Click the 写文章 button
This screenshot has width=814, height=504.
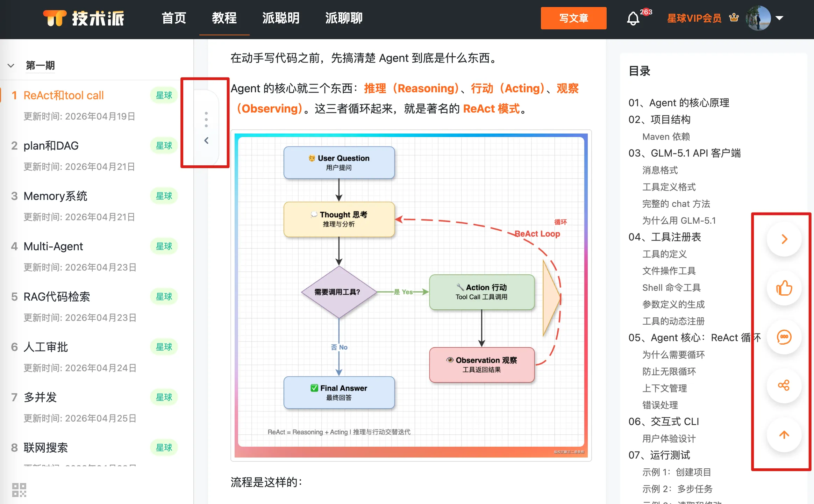point(573,18)
